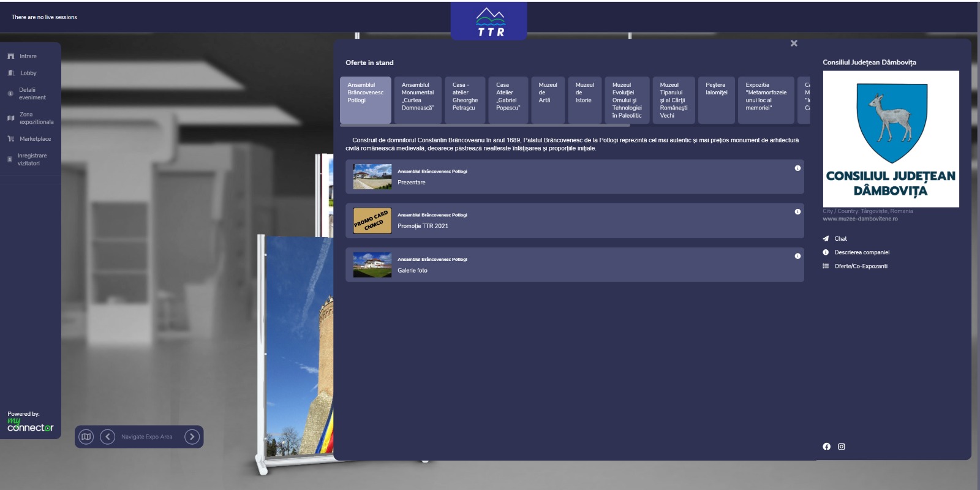Click the info icon on the Prezentare offer
The height and width of the screenshot is (490, 980).
tap(797, 168)
